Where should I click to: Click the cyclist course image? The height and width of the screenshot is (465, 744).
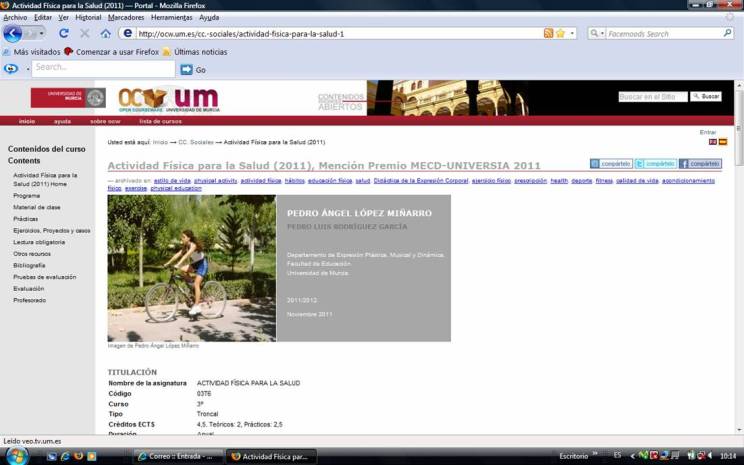192,268
